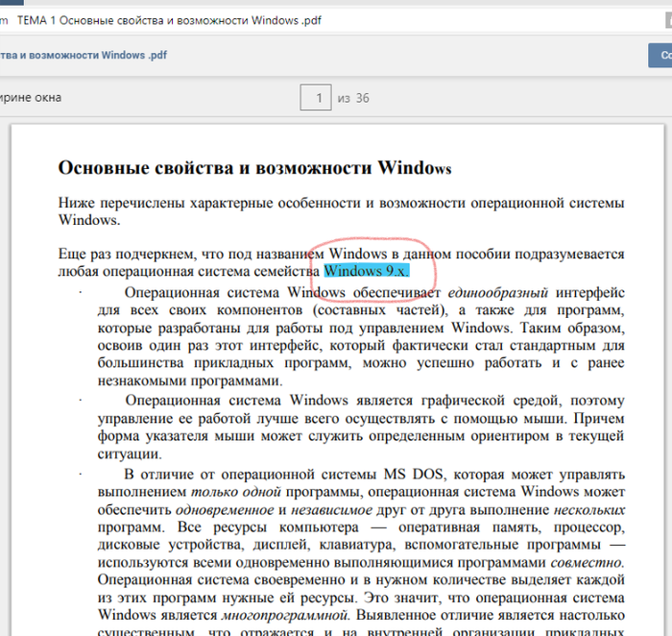Click the words 'незнакомыми программами'
The height and width of the screenshot is (636, 672).
point(190,380)
